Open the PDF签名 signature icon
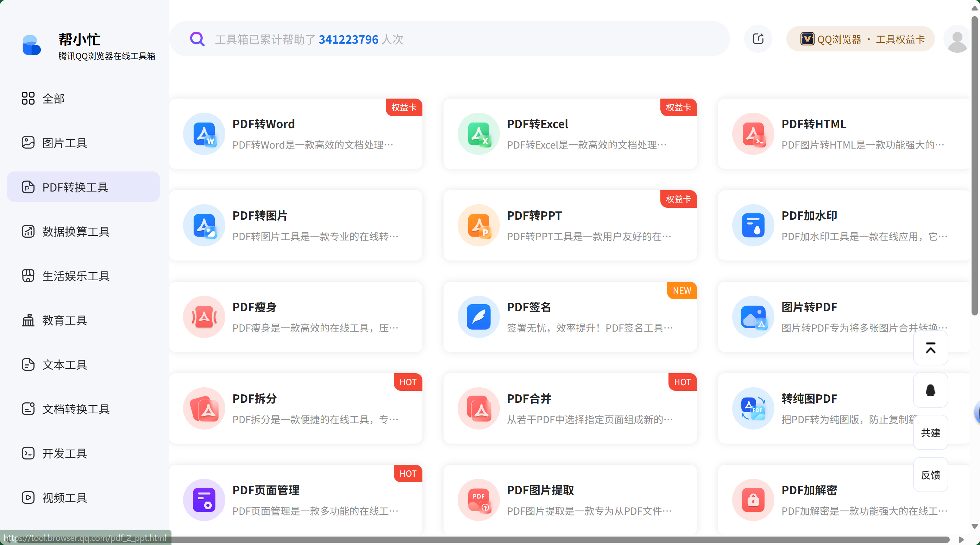Viewport: 980px width, 545px height. (478, 317)
